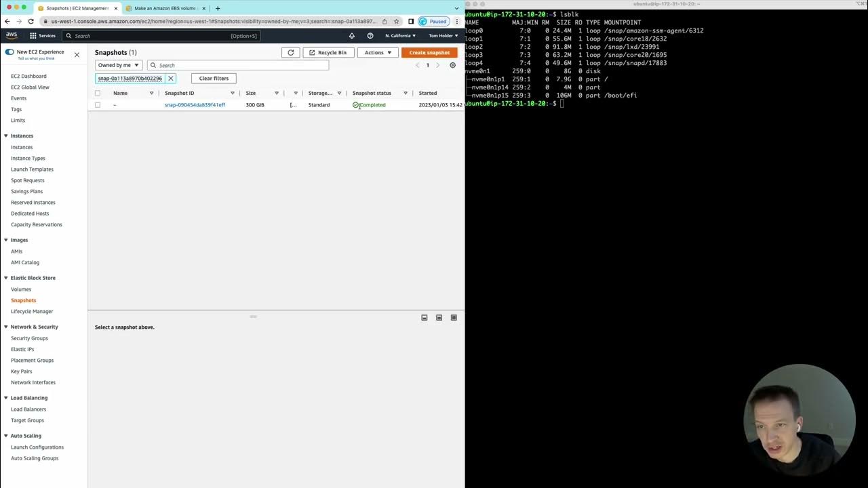This screenshot has width=868, height=488.
Task: Open Volumes in sidebar
Action: click(x=21, y=289)
